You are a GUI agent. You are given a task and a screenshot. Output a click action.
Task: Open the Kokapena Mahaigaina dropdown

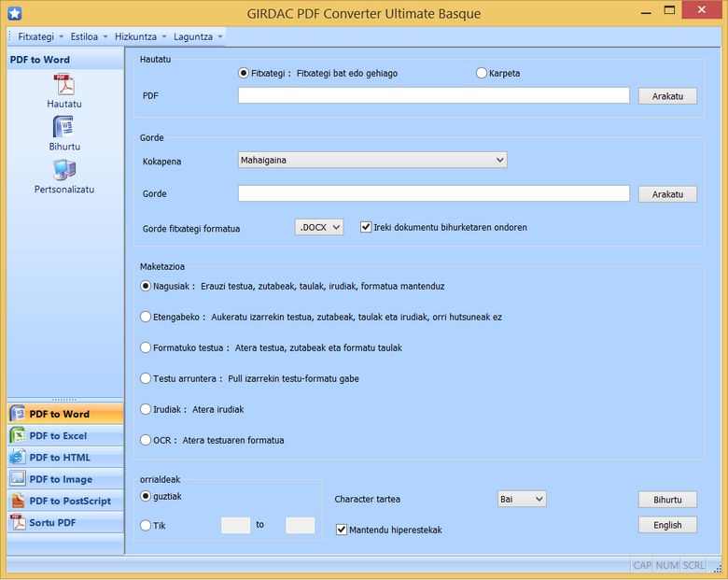click(372, 160)
